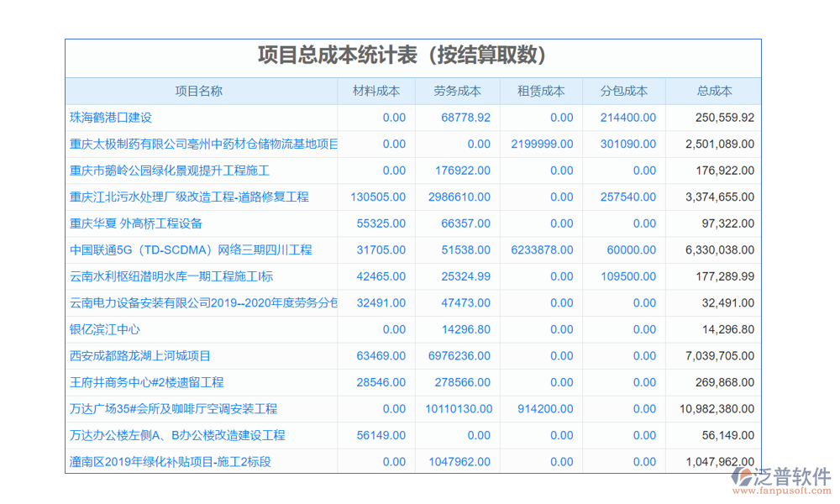Image resolution: width=840 pixels, height=504 pixels.
Task: Select the 项目名称 column header
Action: pos(199,91)
